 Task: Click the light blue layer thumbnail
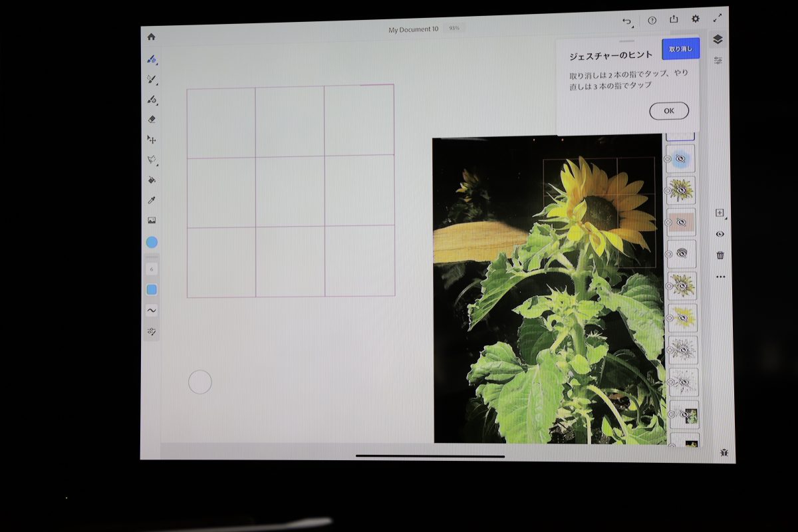tap(681, 159)
